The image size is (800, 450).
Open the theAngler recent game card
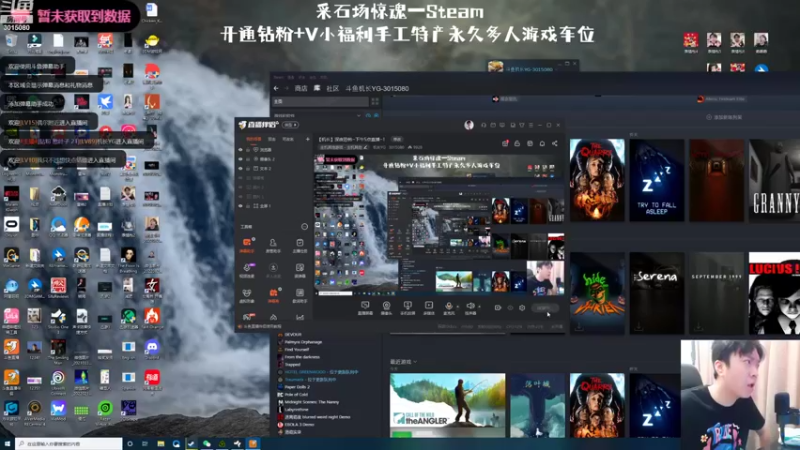click(447, 406)
